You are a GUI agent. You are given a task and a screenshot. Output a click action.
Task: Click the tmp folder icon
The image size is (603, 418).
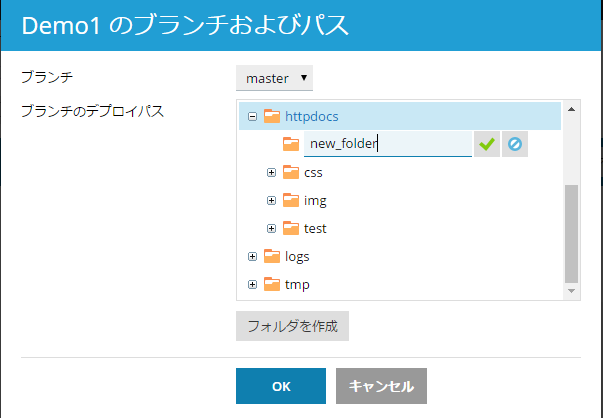tap(271, 284)
